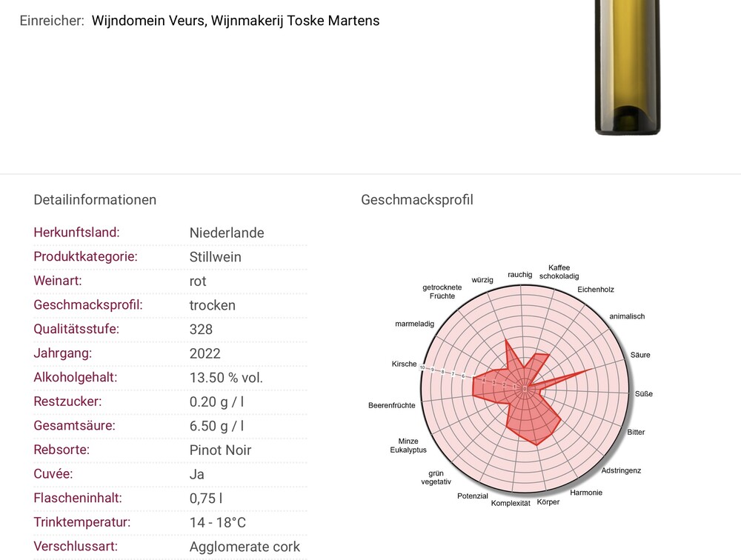Click the Adstringenz label on the radar chart

[621, 470]
